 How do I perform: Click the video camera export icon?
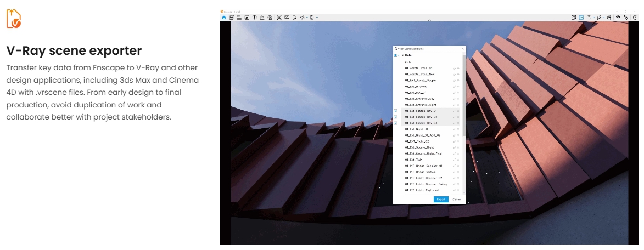302,18
